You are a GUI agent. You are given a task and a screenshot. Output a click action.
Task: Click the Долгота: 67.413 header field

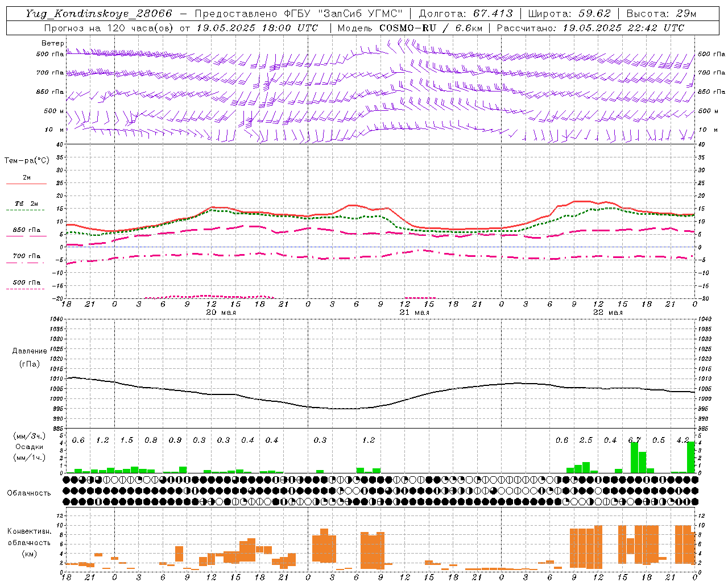(x=465, y=14)
